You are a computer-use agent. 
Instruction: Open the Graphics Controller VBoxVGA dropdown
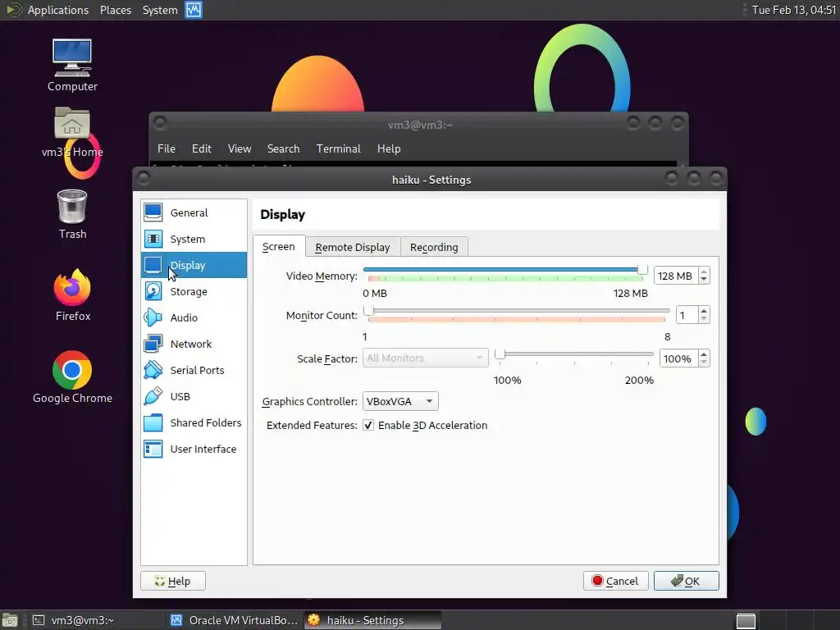click(x=400, y=401)
